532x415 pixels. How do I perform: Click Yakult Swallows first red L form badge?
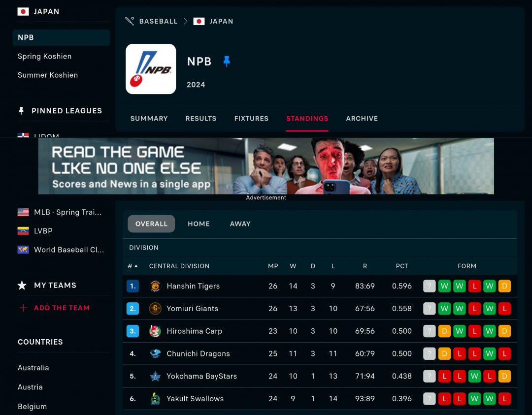pos(444,399)
